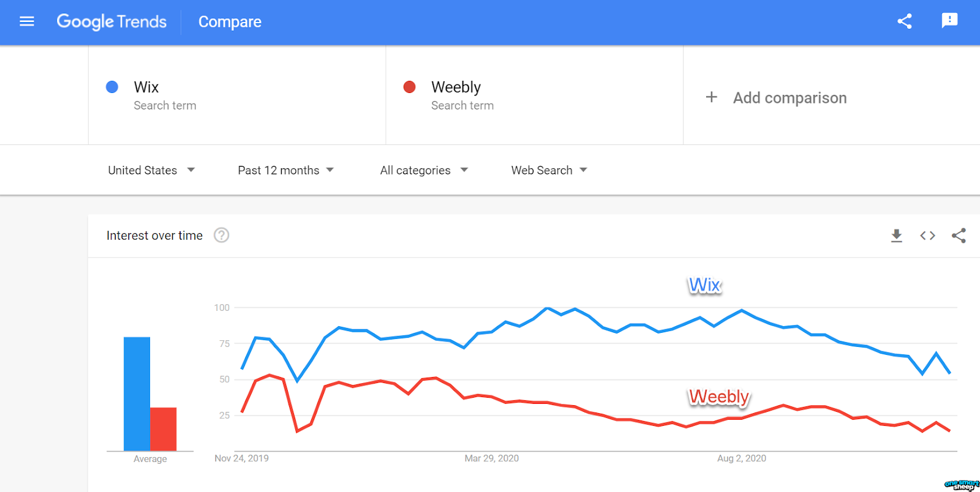Share the Interest over time chart

tap(959, 236)
